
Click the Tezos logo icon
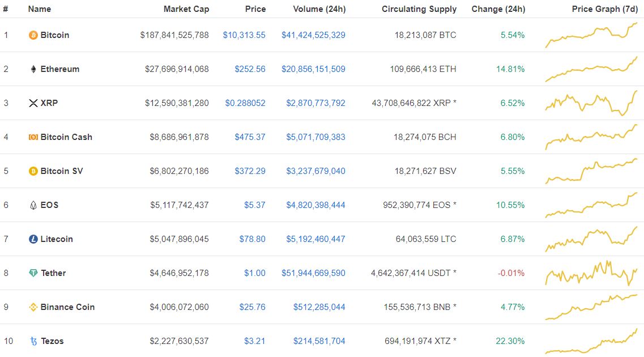[33, 341]
